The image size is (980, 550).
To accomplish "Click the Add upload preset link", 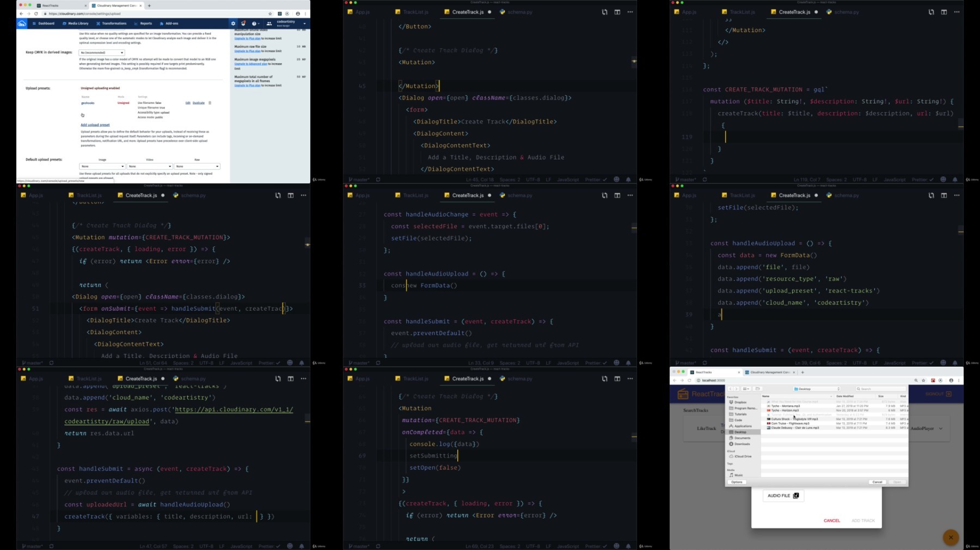I will tap(95, 125).
